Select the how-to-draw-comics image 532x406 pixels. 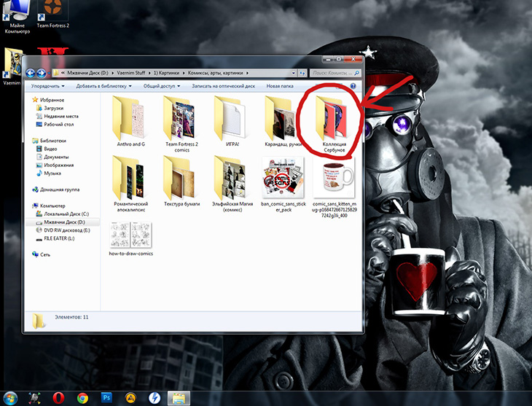point(130,238)
